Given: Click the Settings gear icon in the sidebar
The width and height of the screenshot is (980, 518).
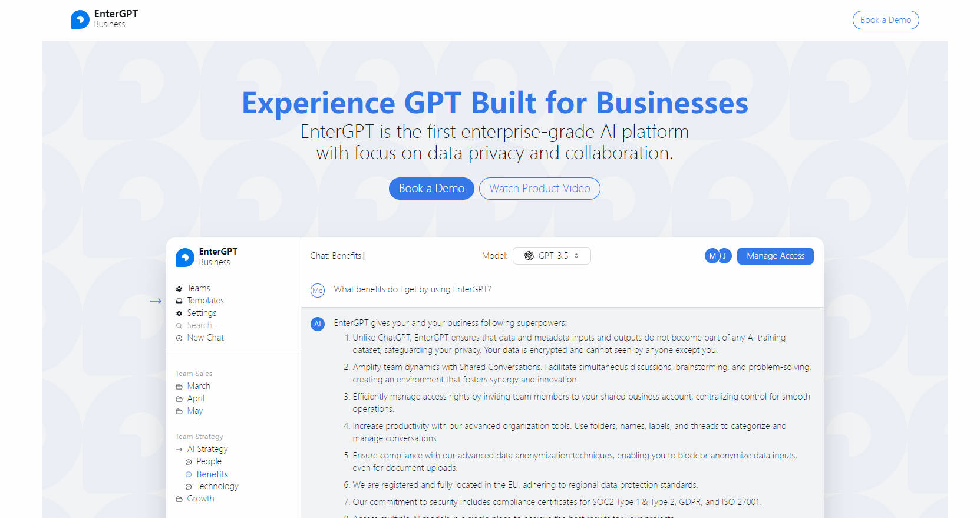Looking at the screenshot, I should click(x=179, y=314).
